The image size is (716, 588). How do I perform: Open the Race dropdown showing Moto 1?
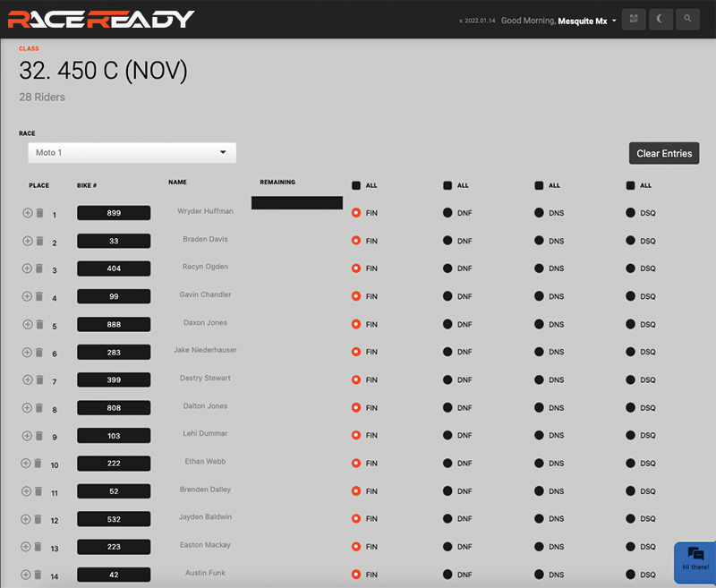pos(132,152)
